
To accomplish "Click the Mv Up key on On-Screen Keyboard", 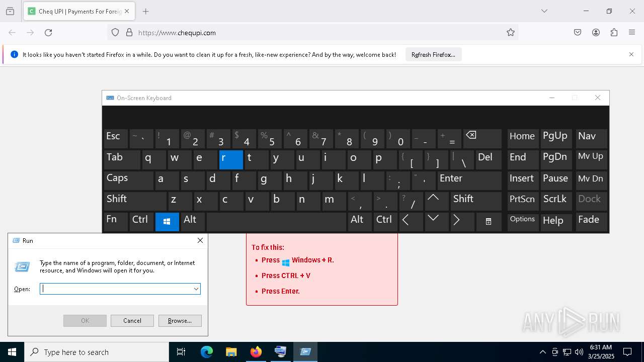I will [x=591, y=160].
